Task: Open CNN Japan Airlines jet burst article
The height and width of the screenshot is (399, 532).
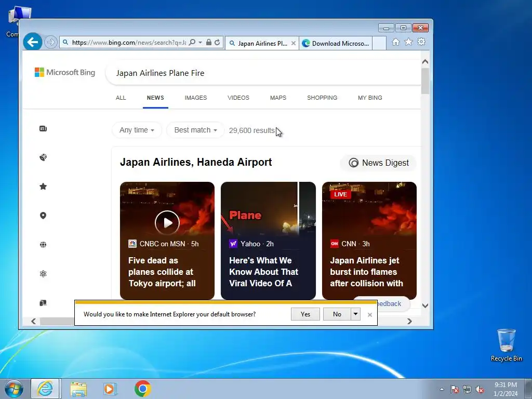Action: click(366, 272)
